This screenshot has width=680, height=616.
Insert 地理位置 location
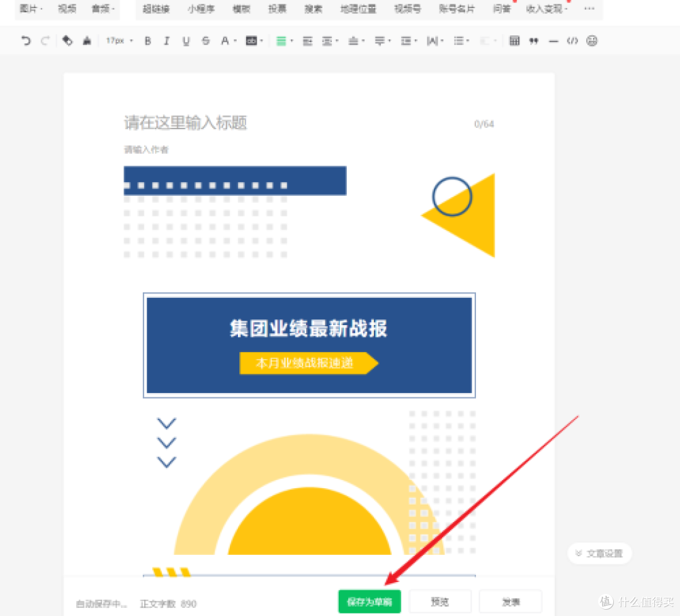click(358, 9)
